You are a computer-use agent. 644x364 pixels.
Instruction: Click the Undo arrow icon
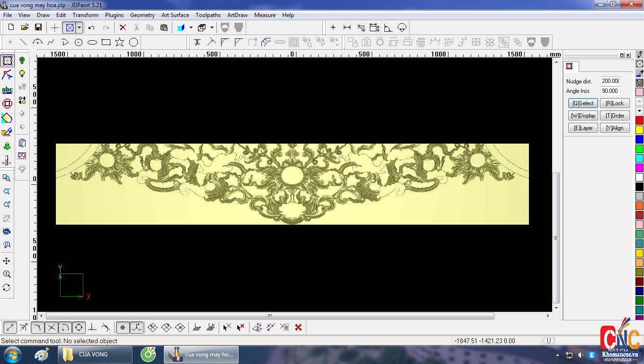point(91,27)
